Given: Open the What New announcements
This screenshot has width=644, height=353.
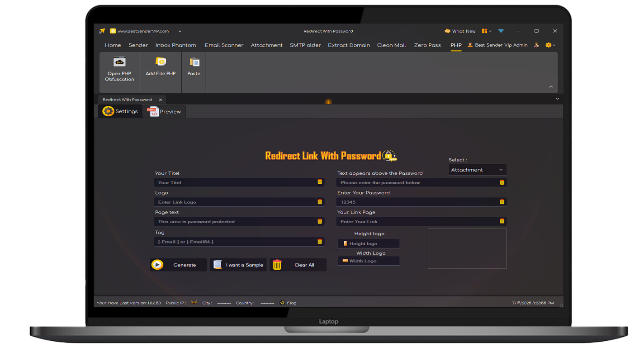Looking at the screenshot, I should click(460, 31).
